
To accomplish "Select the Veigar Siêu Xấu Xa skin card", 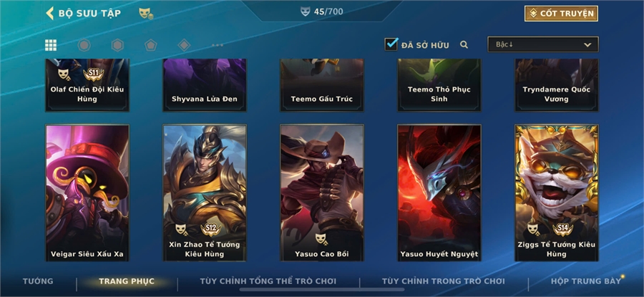I will [87, 193].
